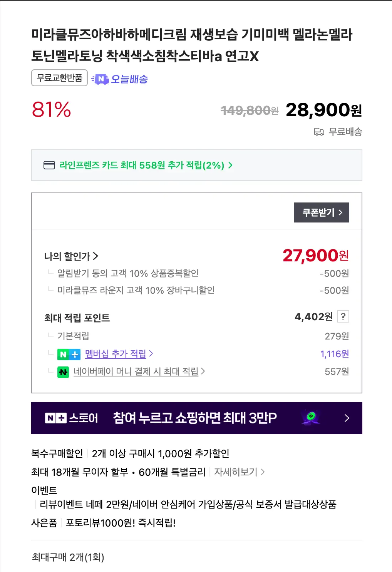
Task: Expand 자세히보기 installment details
Action: 239,472
